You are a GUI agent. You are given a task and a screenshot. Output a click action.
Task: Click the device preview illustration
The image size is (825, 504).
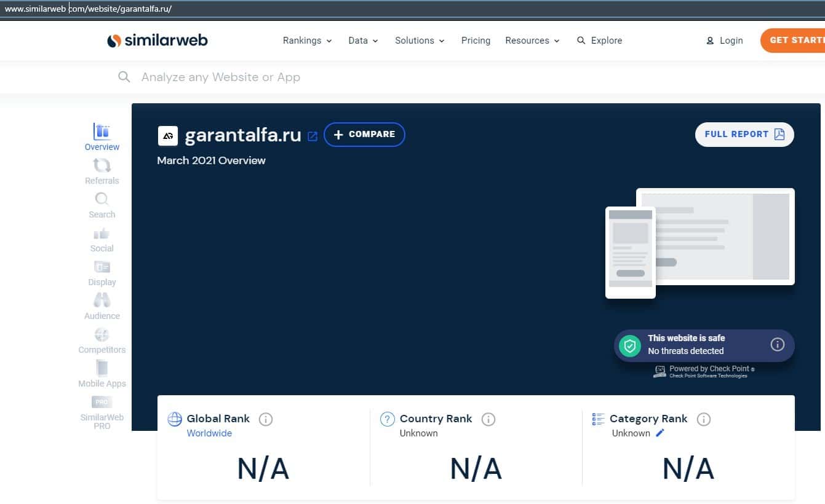(700, 243)
